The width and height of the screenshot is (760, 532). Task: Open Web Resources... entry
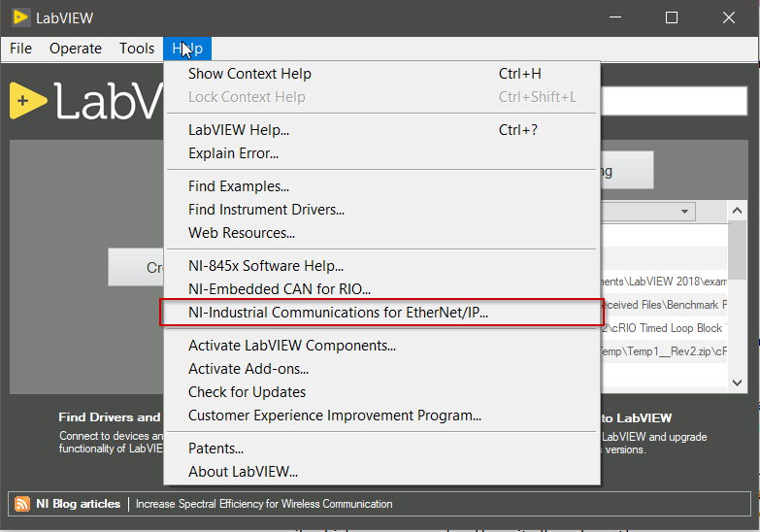tap(381, 233)
